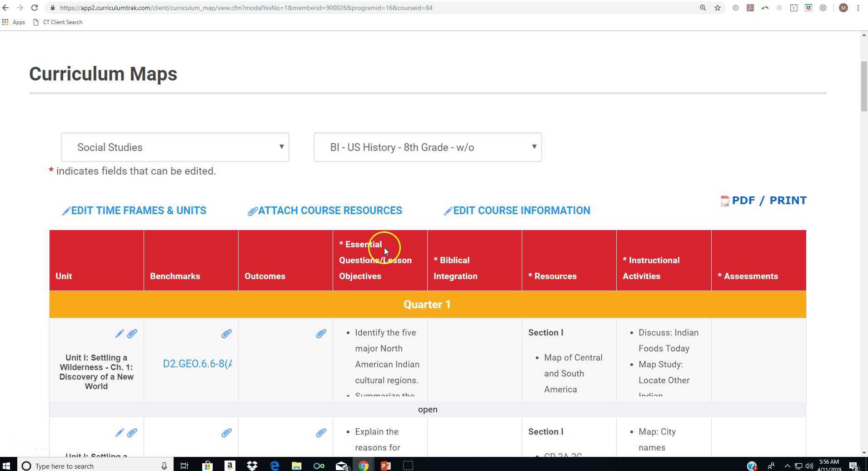The image size is (868, 471).
Task: Reload the page with the browser refresh icon
Action: click(35, 8)
